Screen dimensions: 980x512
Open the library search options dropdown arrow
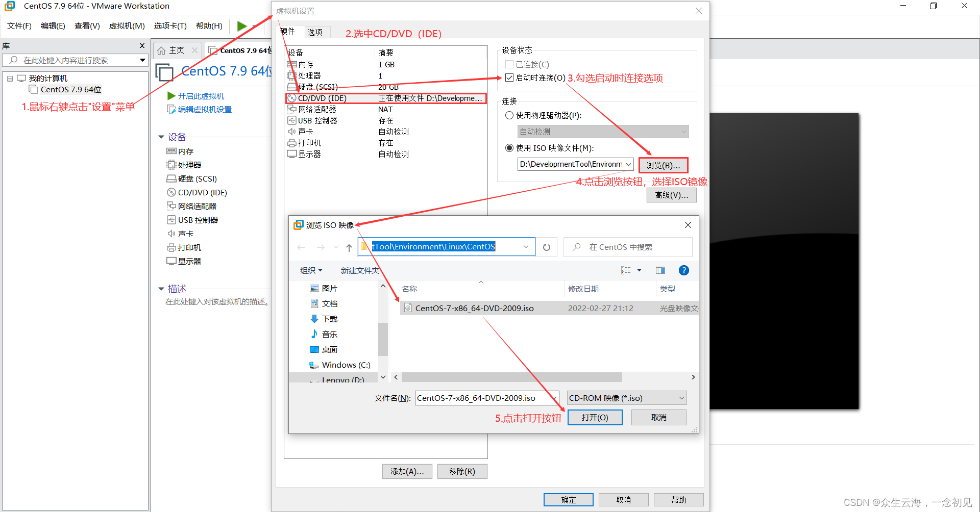142,60
